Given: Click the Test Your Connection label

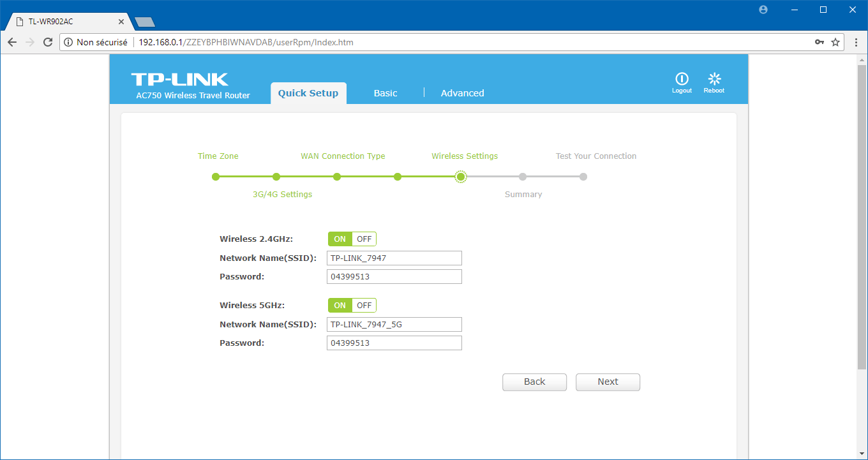Looking at the screenshot, I should point(596,156).
